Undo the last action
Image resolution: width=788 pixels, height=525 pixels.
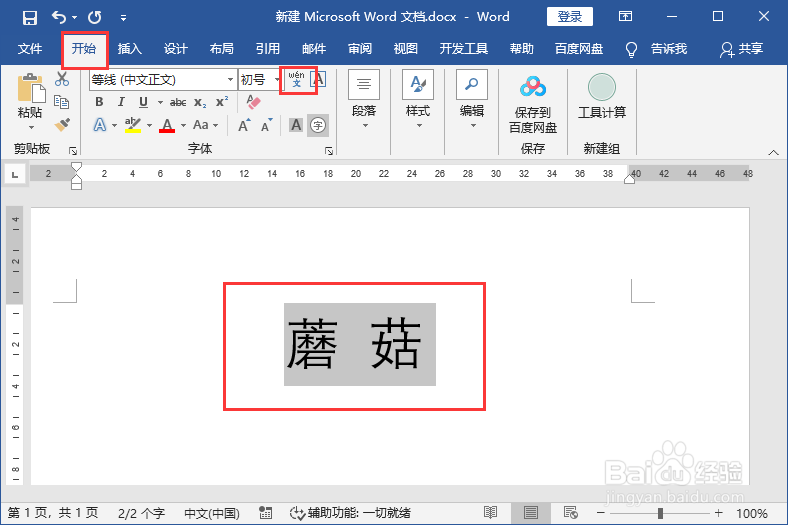tap(58, 18)
